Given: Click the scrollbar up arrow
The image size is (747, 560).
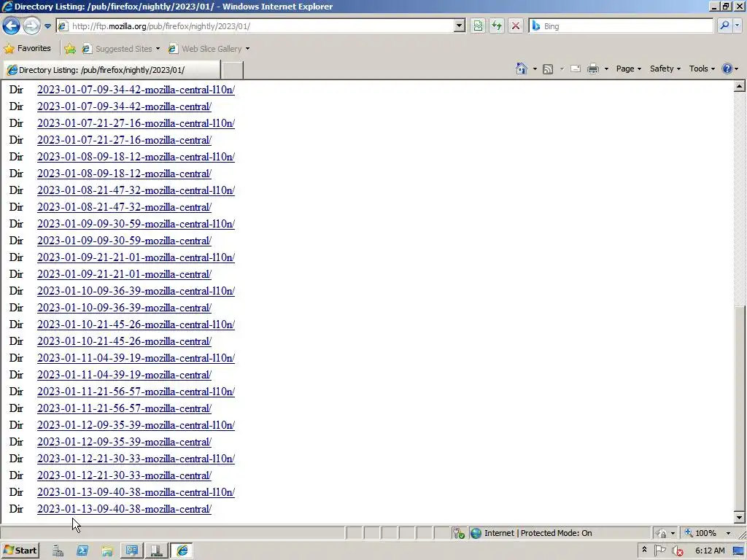Looking at the screenshot, I should tap(739, 86).
